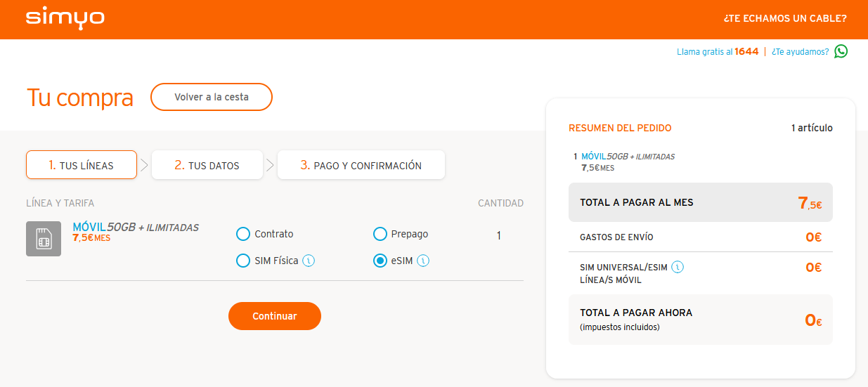The image size is (868, 387).
Task: Show info about SIM Física
Action: click(x=309, y=261)
